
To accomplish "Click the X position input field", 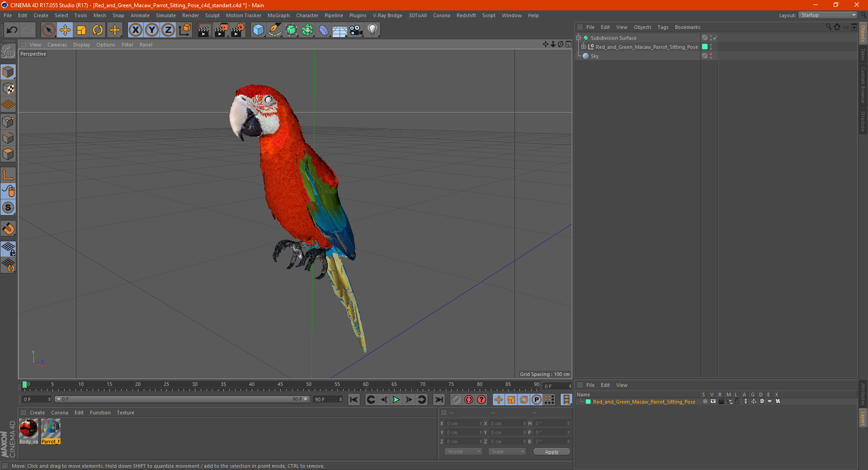I will click(463, 423).
